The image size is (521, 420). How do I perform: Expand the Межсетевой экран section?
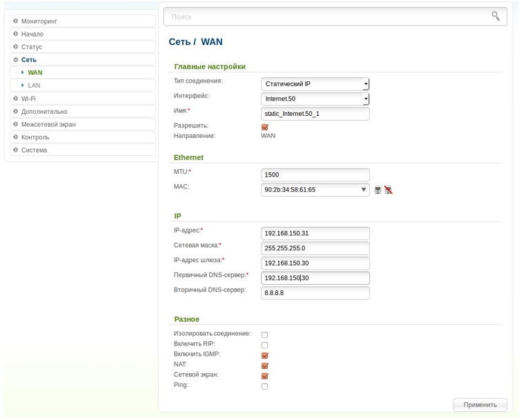[x=48, y=124]
